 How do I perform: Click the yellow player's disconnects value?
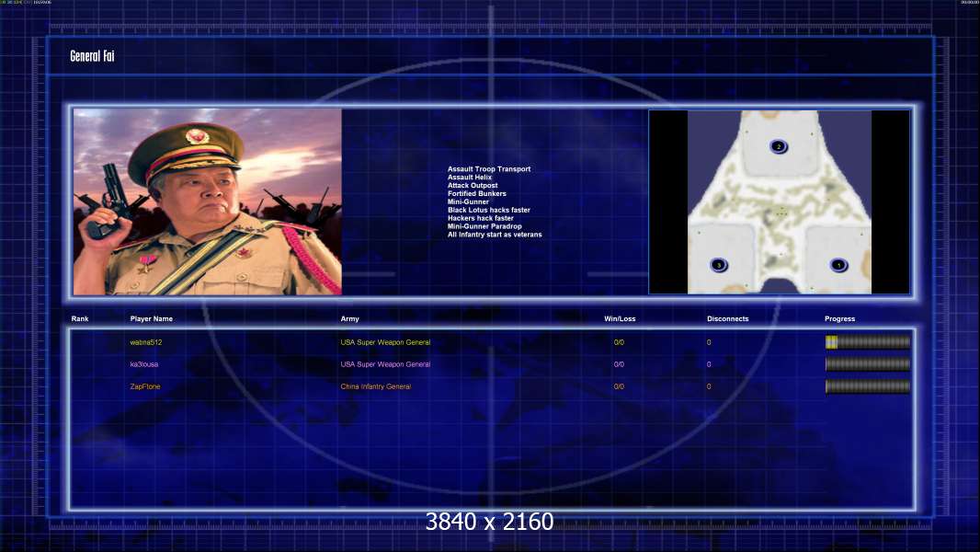pos(709,342)
